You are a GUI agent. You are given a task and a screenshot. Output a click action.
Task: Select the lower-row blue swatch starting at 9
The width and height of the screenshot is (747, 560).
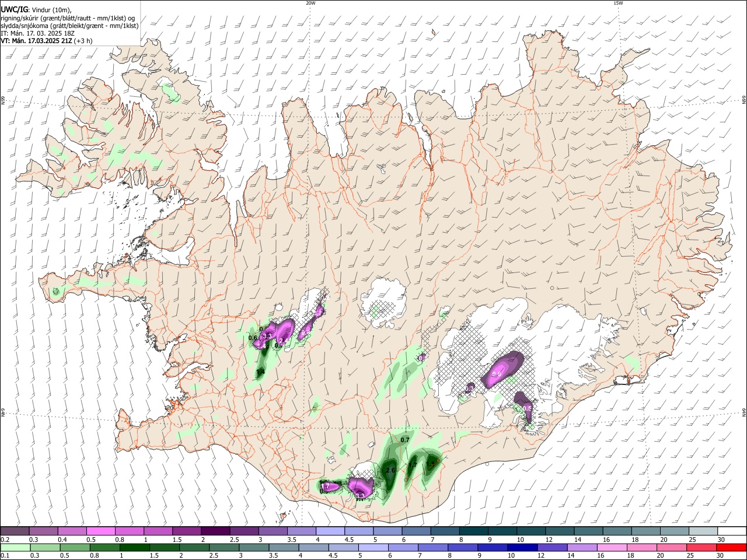(491, 547)
